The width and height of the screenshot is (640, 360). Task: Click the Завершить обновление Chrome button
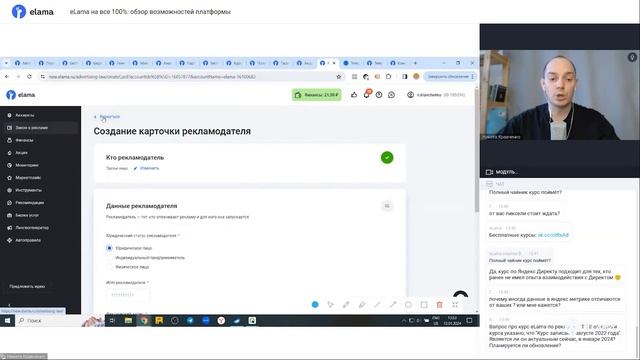[x=449, y=76]
